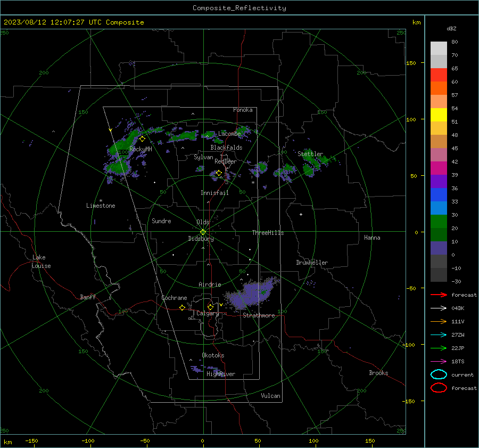
Task: Click the Hanna town label
Action: 372,238
